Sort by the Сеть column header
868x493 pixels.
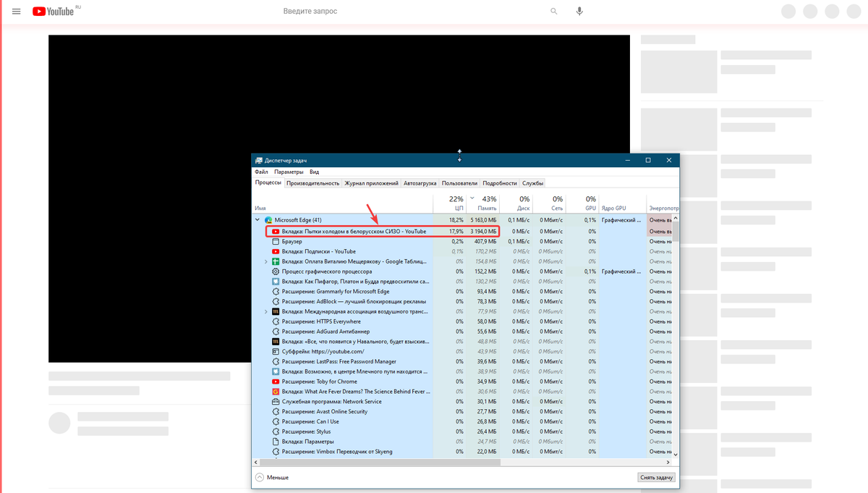point(550,203)
